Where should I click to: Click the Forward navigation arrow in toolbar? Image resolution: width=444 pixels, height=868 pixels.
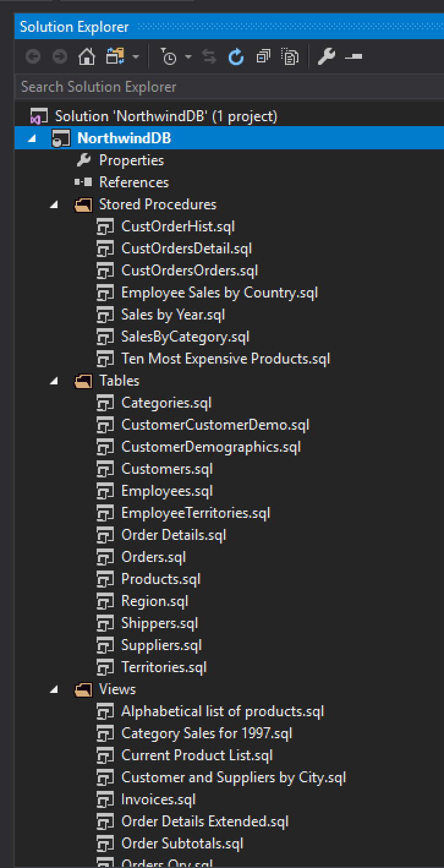coord(60,57)
